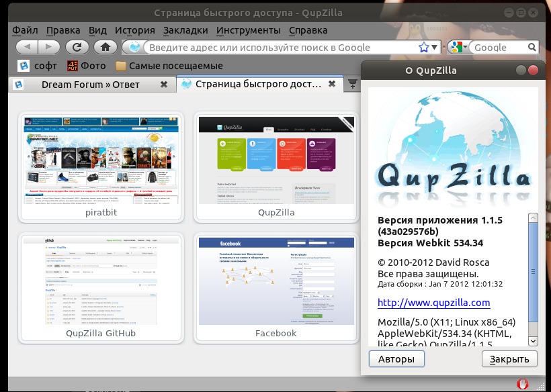Open the tab list button beside tabs

[x=352, y=84]
